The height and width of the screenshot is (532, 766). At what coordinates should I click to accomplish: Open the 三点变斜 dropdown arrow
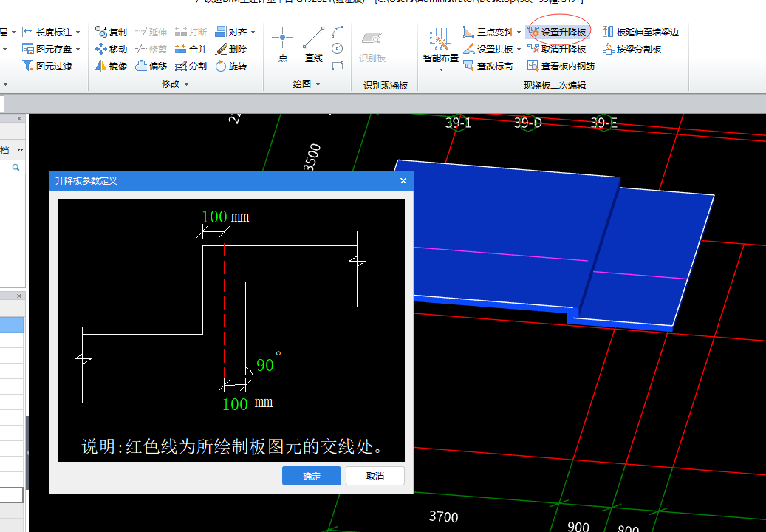tap(519, 33)
